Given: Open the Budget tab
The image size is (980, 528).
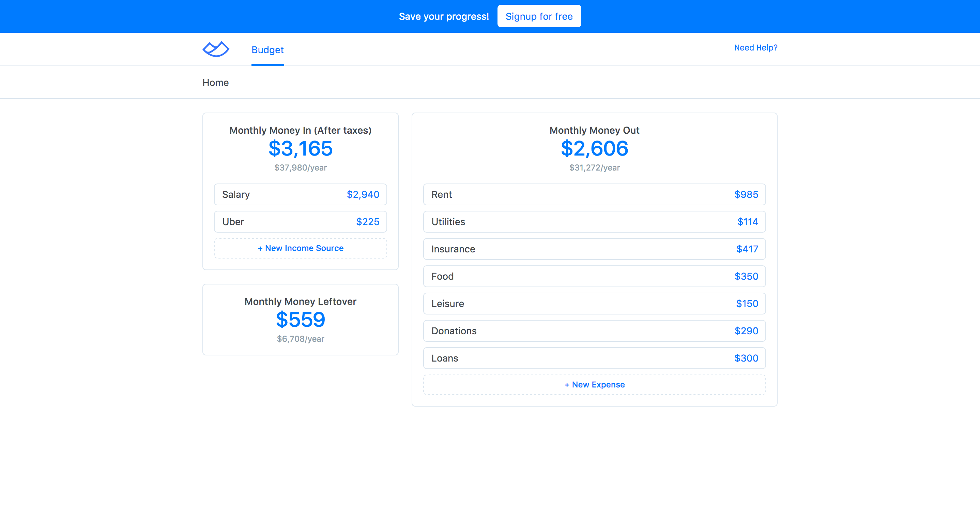Looking at the screenshot, I should click(267, 50).
